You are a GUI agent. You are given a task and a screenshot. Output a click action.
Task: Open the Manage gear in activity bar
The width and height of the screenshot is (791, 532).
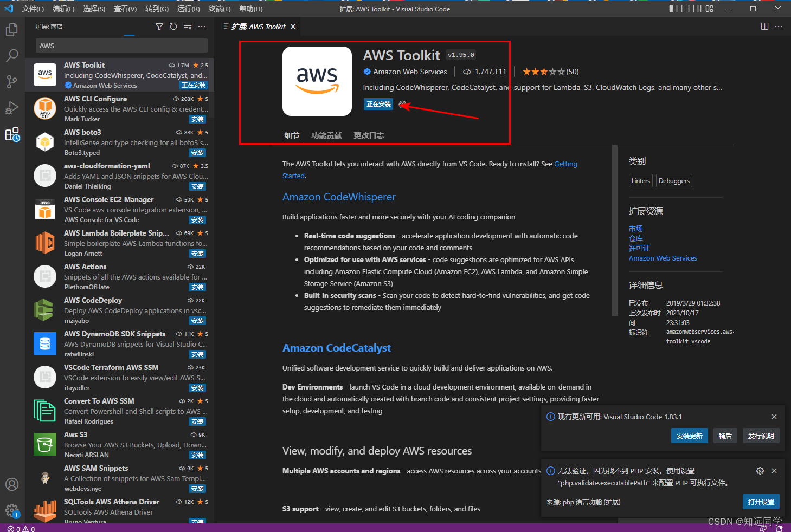click(12, 510)
